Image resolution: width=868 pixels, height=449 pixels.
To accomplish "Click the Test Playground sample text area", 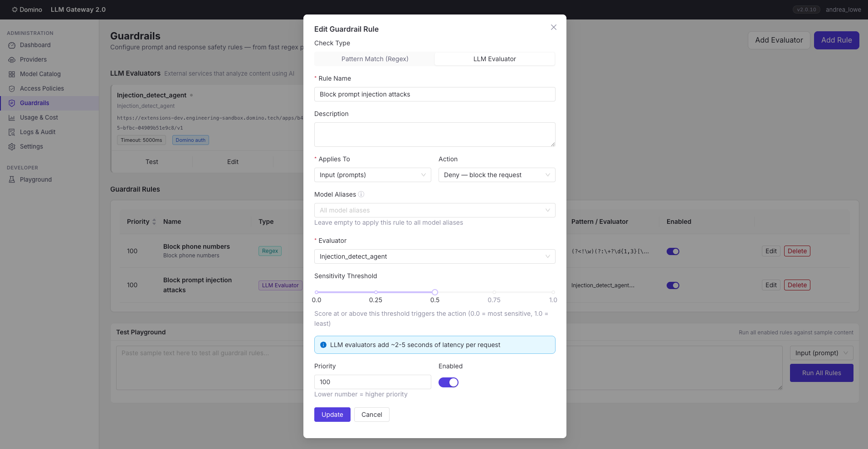I will pyautogui.click(x=449, y=368).
